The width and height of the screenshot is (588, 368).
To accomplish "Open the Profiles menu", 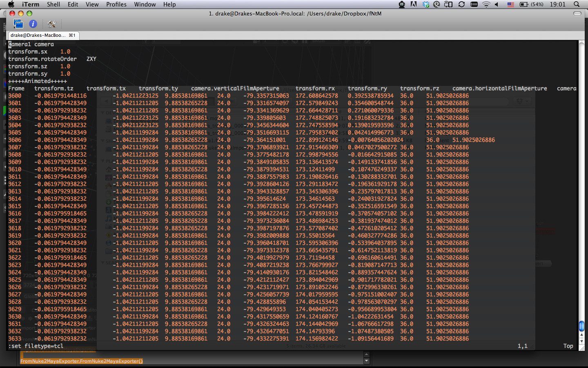I will [x=116, y=4].
